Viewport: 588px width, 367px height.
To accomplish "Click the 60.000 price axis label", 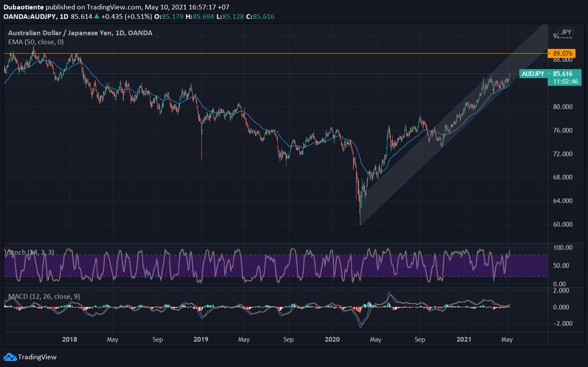I will point(563,224).
